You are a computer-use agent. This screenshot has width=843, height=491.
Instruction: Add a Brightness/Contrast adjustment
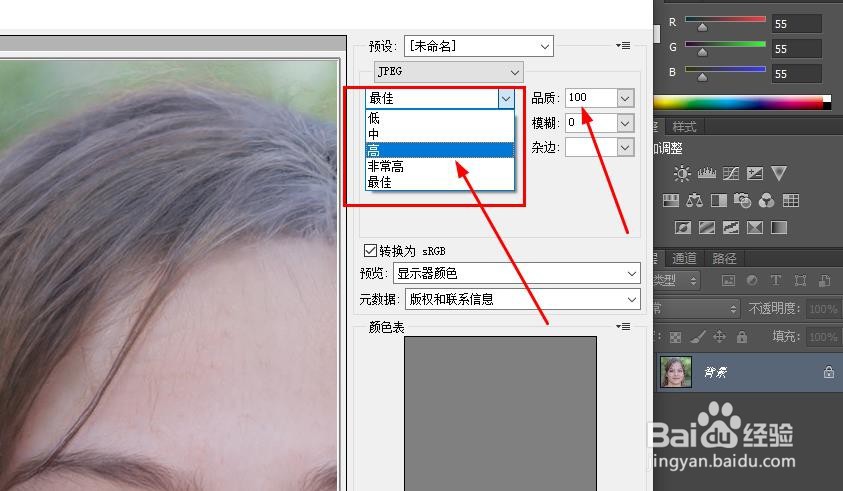click(682, 173)
